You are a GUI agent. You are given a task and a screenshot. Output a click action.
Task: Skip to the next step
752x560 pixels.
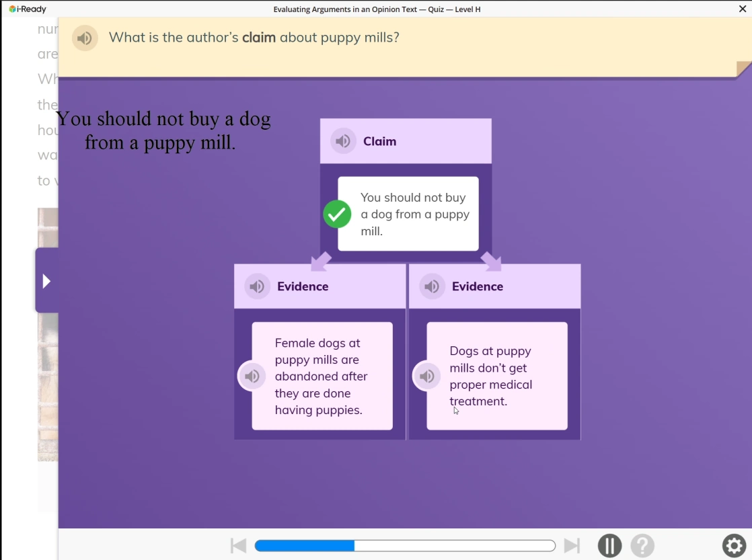tap(572, 545)
